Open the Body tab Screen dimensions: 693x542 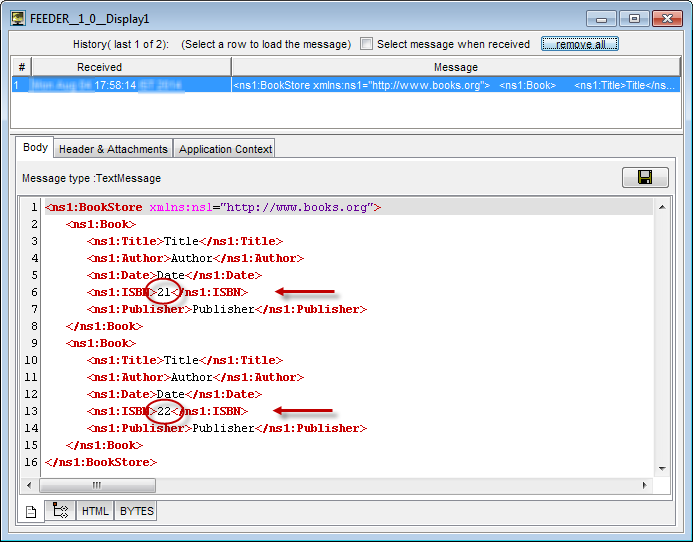point(35,148)
